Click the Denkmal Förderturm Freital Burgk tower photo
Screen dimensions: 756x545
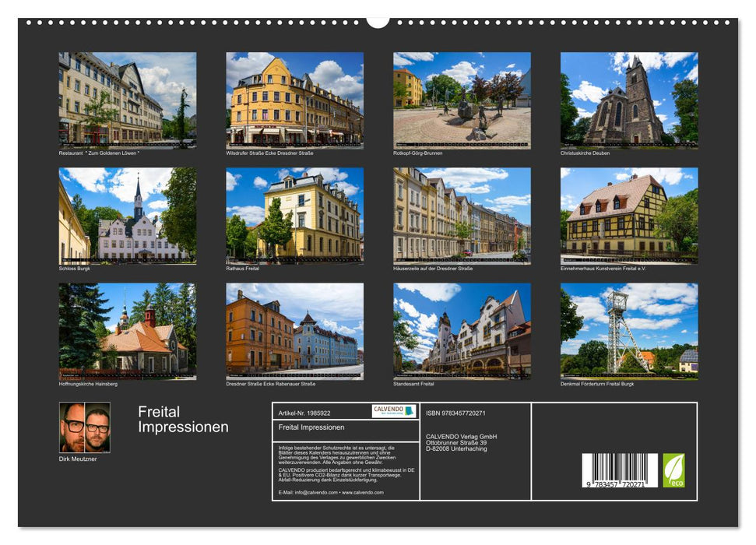(x=631, y=331)
